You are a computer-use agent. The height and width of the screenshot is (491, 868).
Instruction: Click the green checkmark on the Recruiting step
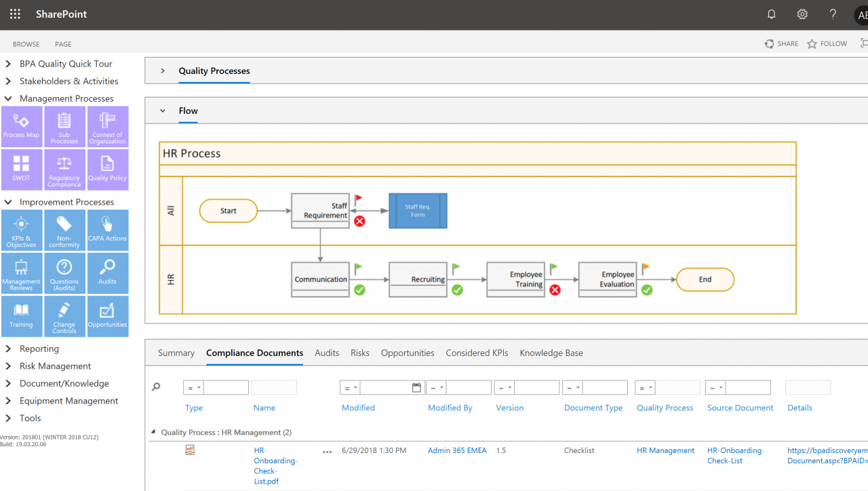click(x=458, y=290)
